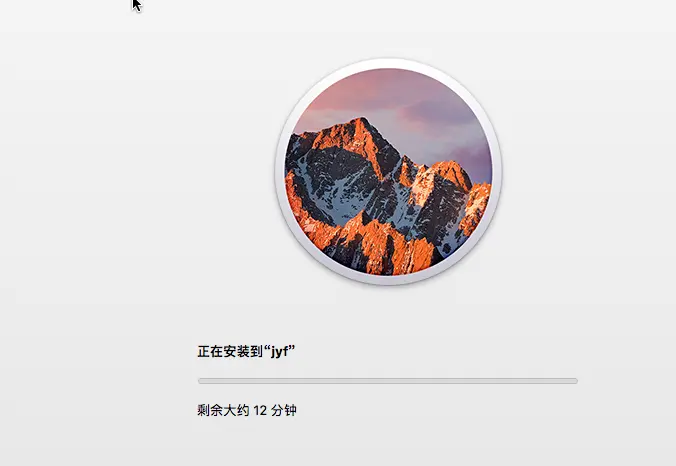The width and height of the screenshot is (676, 466).
Task: Click the number 12 in the time estimate
Action: (260, 410)
